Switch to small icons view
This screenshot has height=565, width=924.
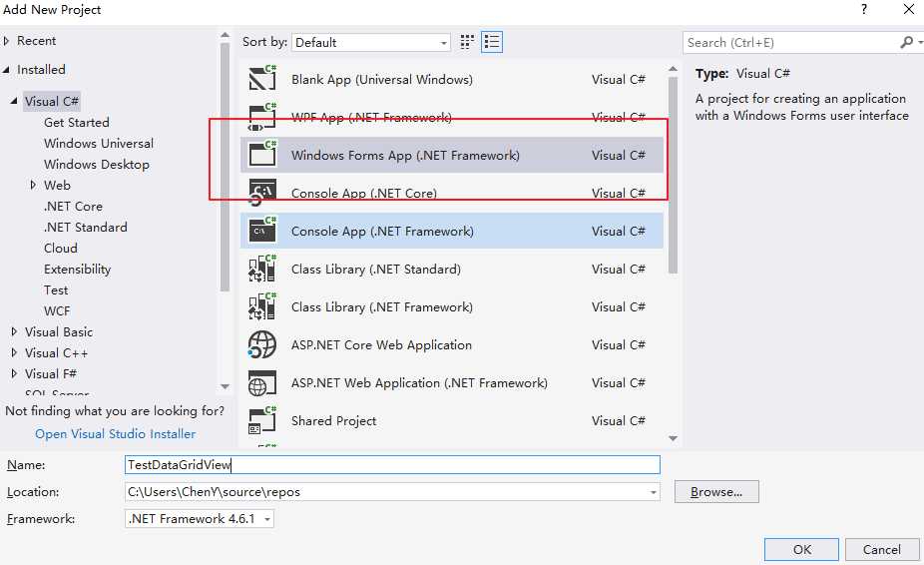point(467,42)
